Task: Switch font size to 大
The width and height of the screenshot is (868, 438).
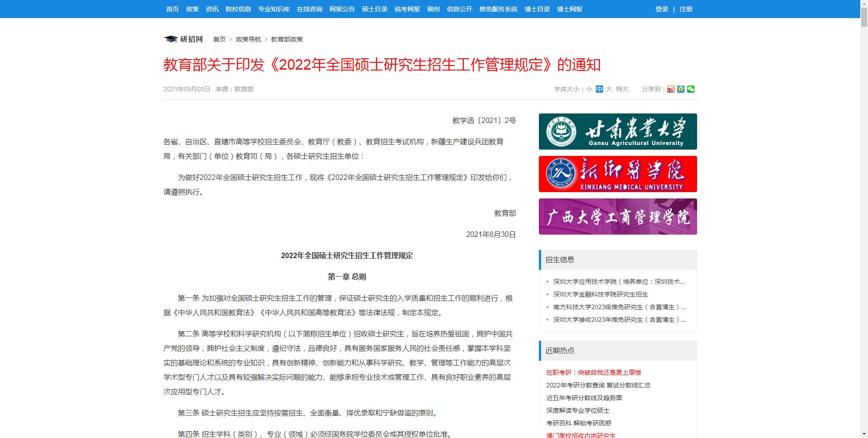Action: [x=609, y=89]
